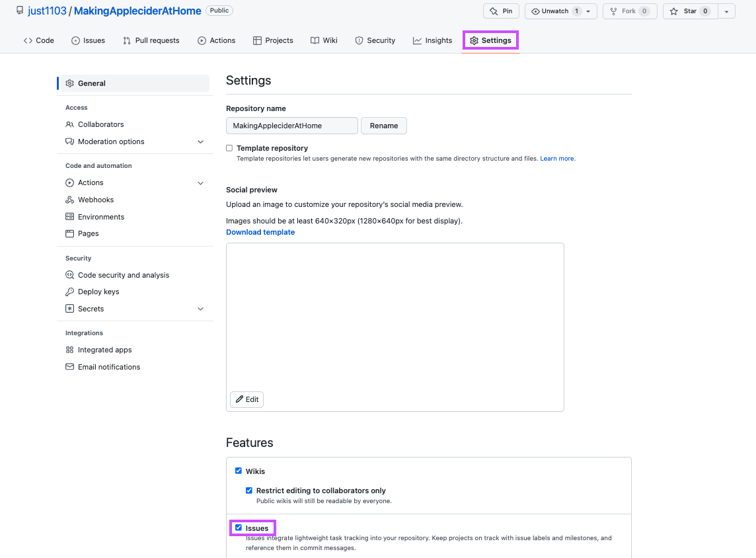Click the Integrations section heading
This screenshot has height=558, width=756.
(x=85, y=333)
